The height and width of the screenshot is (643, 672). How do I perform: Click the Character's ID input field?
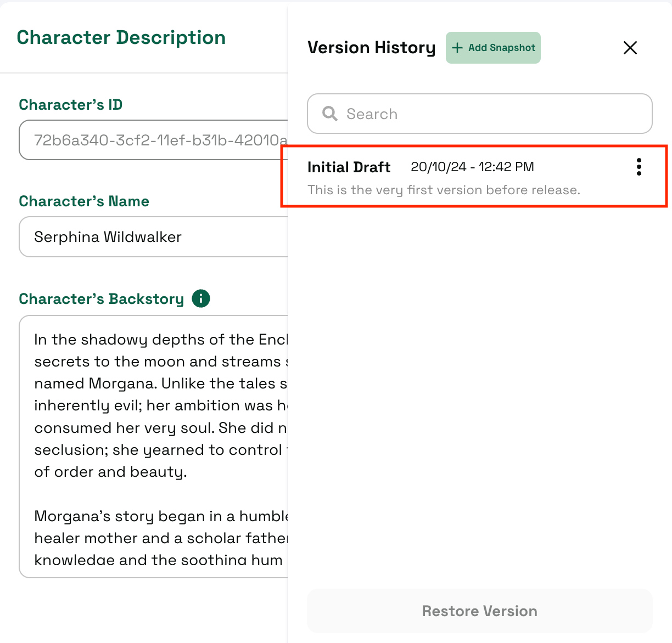(x=154, y=140)
